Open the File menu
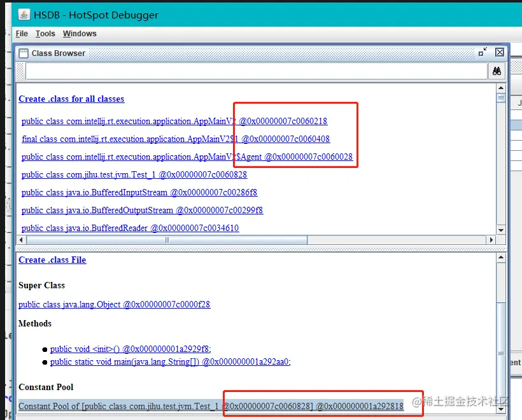Screen dimensions: 522x420 pos(22,34)
